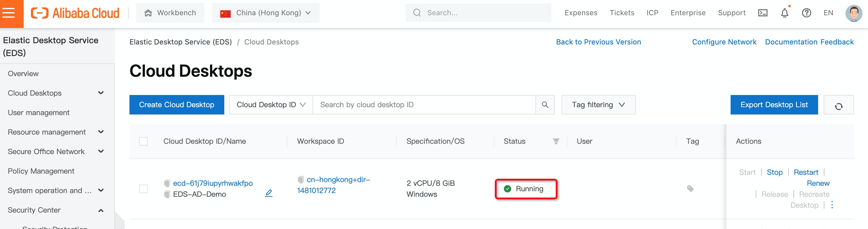
Task: Open the help question mark icon
Action: click(x=806, y=13)
